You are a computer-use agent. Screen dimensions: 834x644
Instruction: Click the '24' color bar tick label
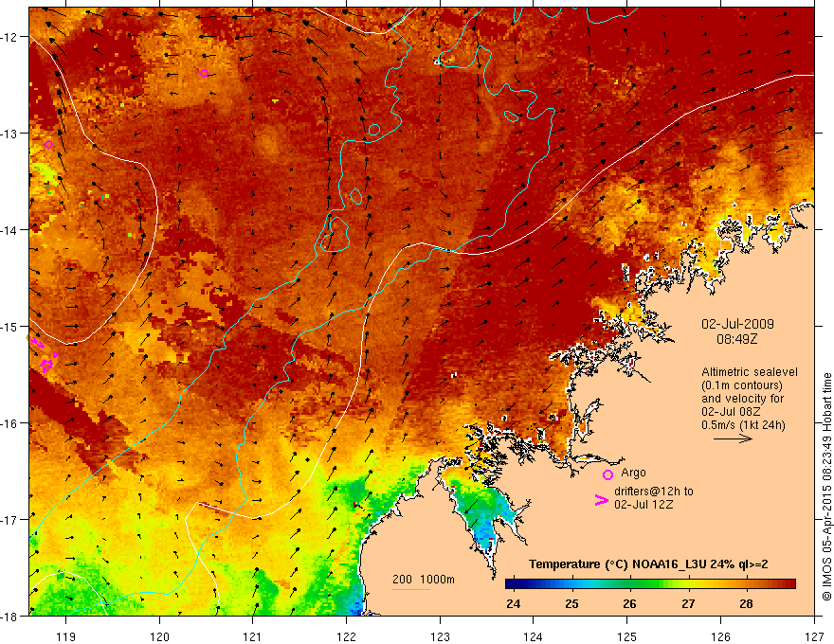[x=514, y=603]
